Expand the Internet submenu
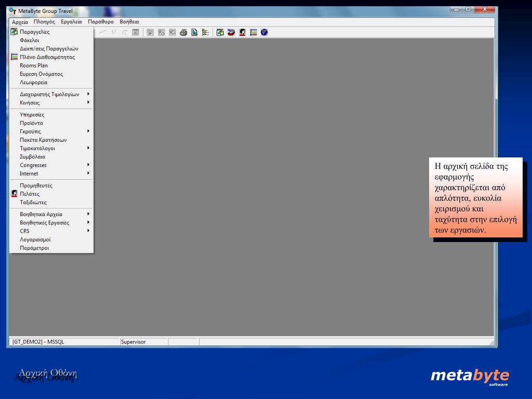This screenshot has height=399, width=532. [51, 174]
